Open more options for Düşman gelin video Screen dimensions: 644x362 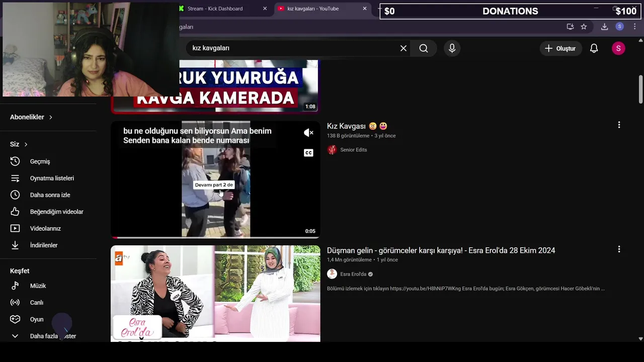[x=619, y=249]
